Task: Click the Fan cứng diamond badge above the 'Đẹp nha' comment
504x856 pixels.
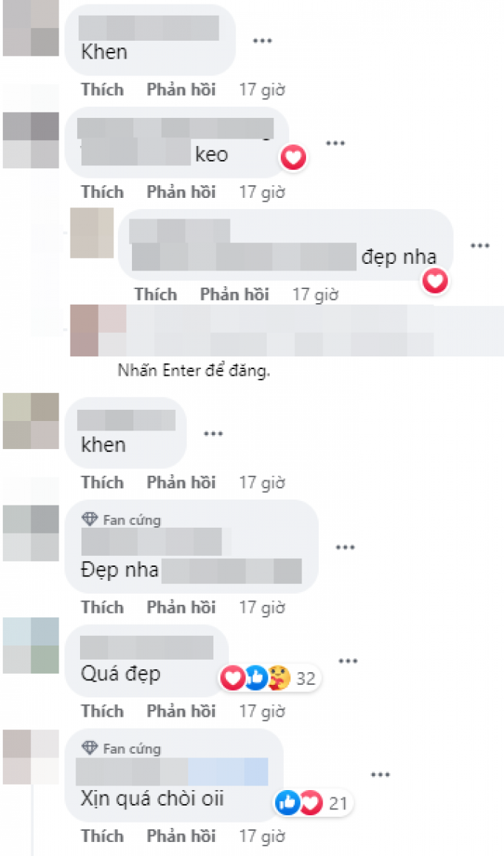Action: (89, 520)
